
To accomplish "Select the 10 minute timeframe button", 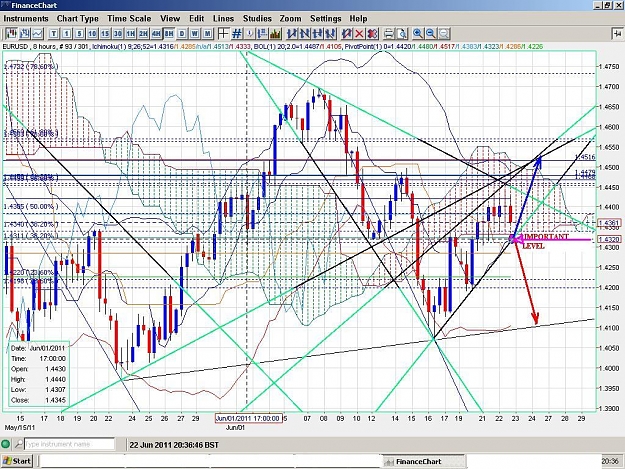I will click(92, 33).
